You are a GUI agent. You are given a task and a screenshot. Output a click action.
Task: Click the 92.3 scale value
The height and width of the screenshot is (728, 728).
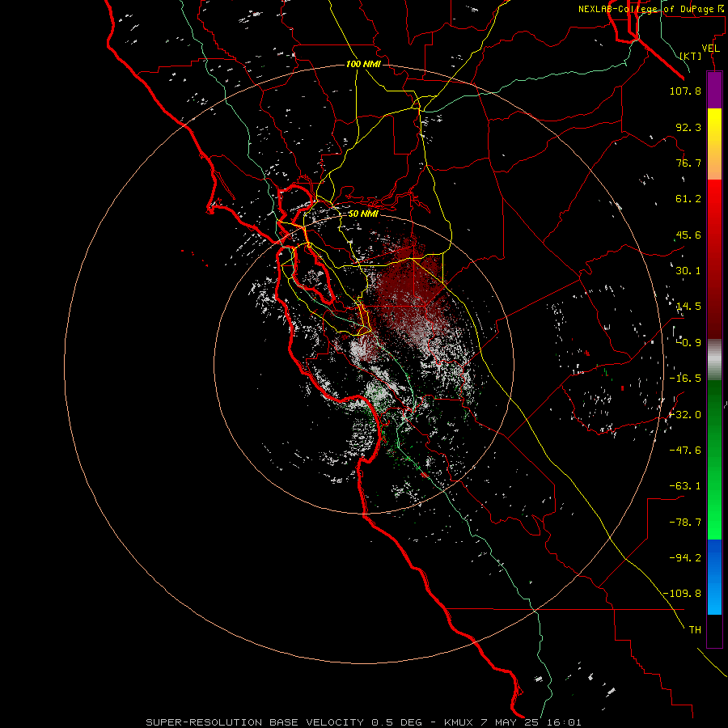688,127
